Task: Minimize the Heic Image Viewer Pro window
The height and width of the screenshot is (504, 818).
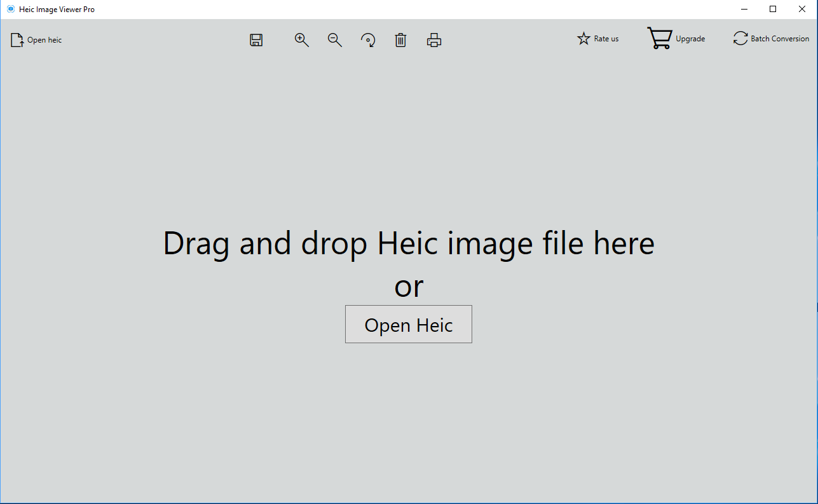Action: point(744,10)
